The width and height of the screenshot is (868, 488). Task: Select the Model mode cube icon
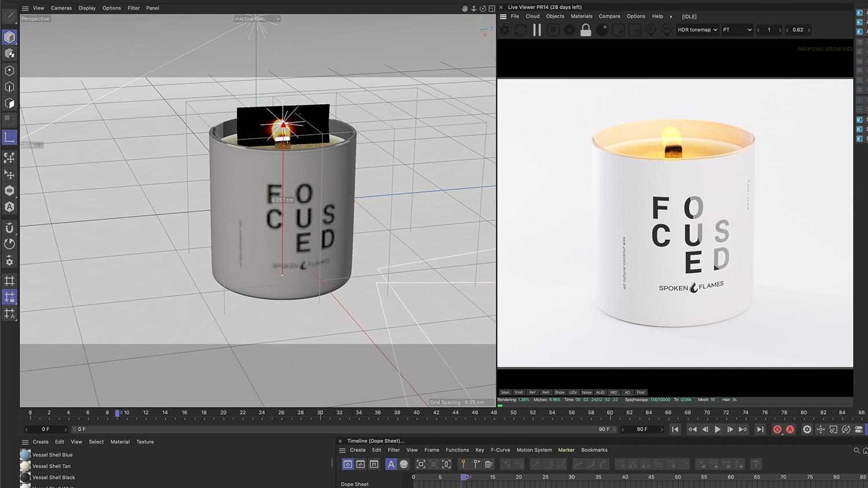9,37
